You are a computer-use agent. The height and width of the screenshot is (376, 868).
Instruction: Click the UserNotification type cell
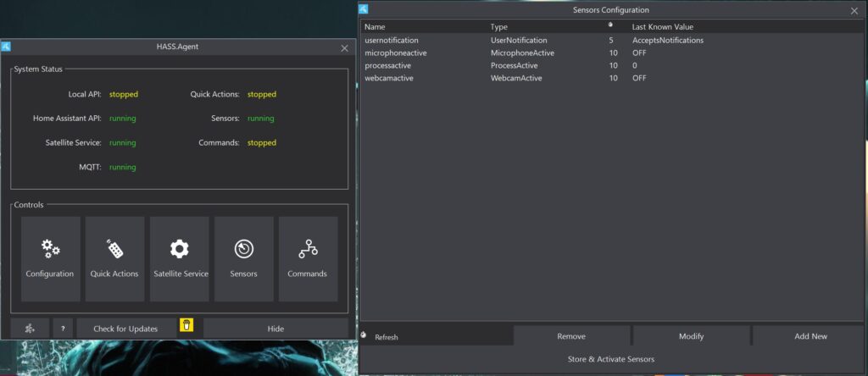(x=519, y=41)
